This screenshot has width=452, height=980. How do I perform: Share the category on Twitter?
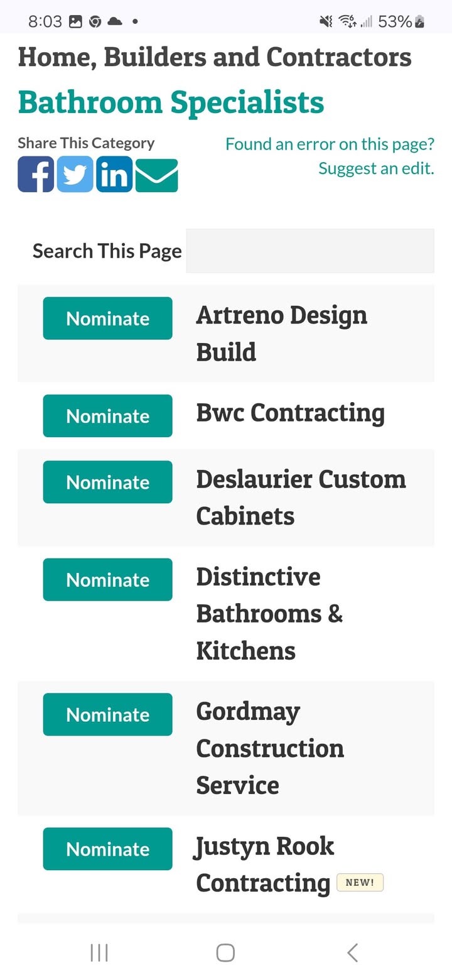pyautogui.click(x=75, y=175)
